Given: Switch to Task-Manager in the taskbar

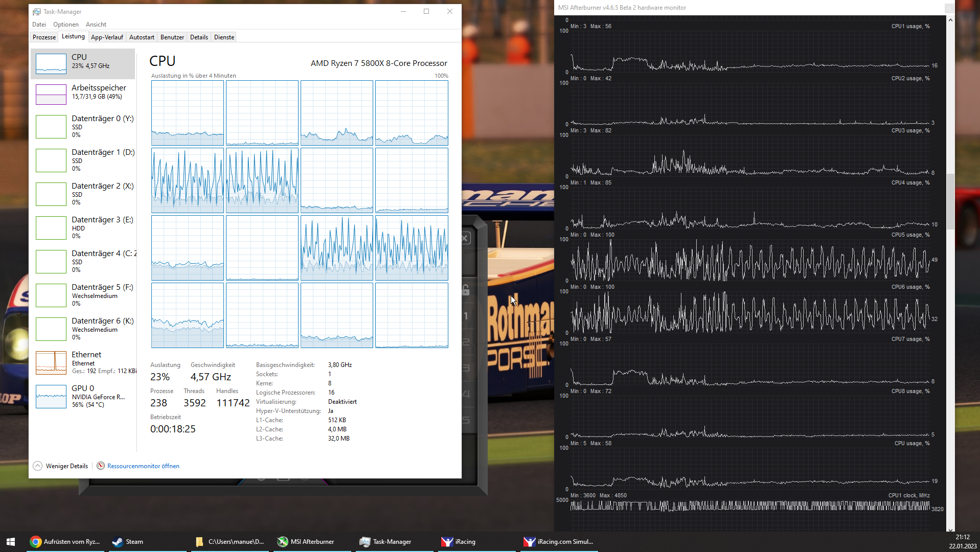Looking at the screenshot, I should (x=395, y=542).
